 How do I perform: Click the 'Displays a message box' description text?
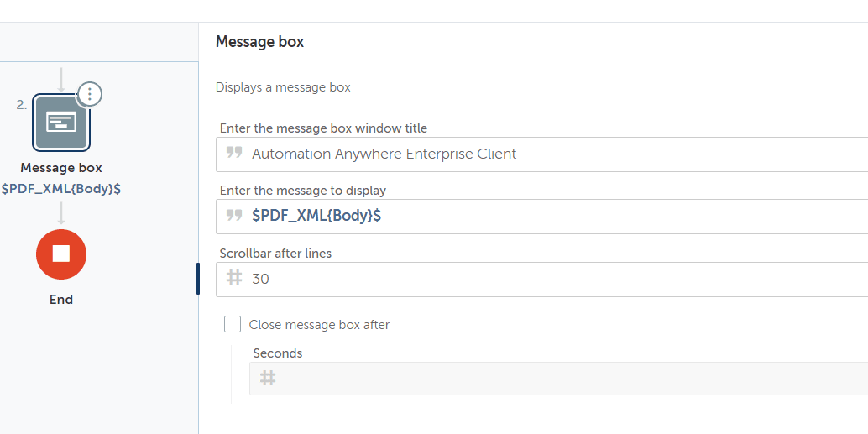tap(283, 87)
